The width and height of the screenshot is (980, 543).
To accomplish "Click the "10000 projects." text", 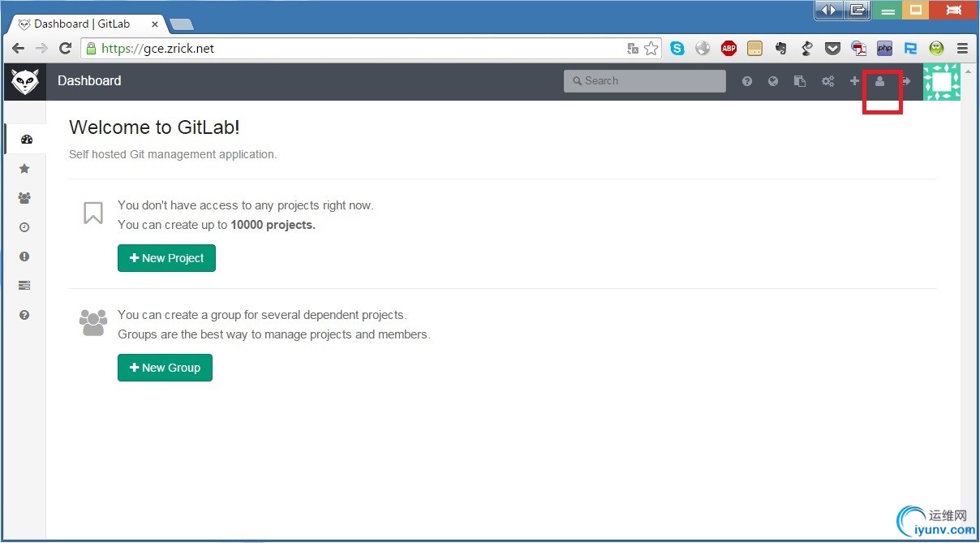I will (x=273, y=225).
